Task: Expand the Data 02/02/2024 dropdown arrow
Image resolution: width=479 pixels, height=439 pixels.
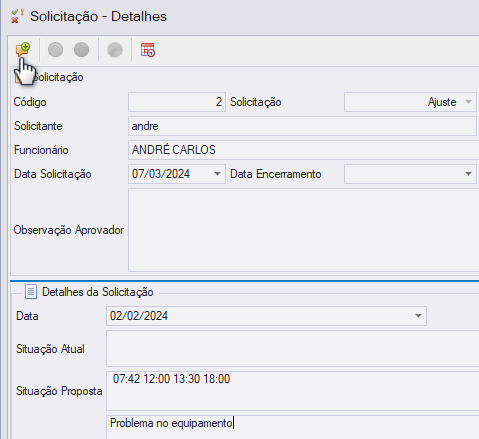Action: click(418, 316)
